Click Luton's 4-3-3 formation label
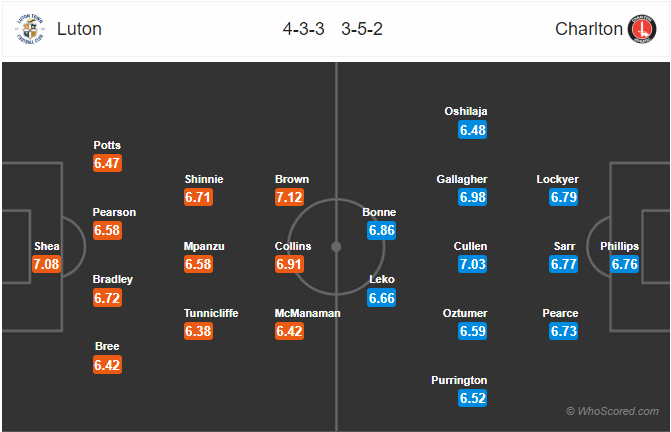Screen dimensions: 671x432 tap(305, 29)
